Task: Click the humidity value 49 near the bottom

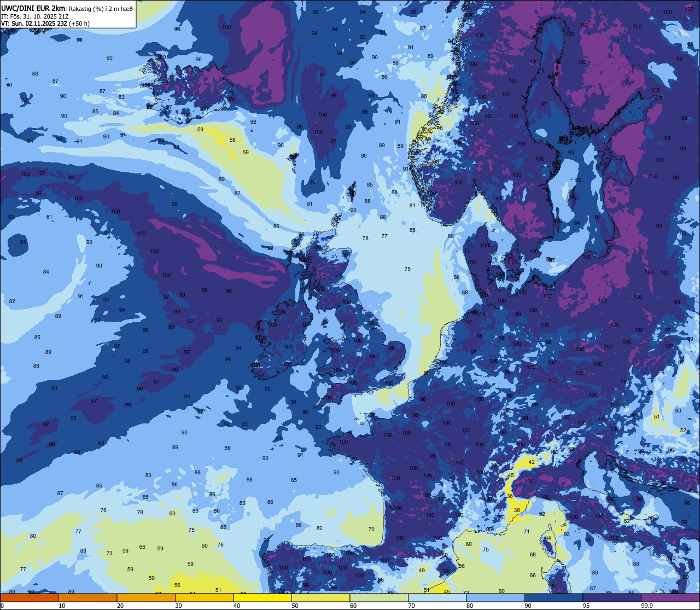Action: tap(422, 571)
